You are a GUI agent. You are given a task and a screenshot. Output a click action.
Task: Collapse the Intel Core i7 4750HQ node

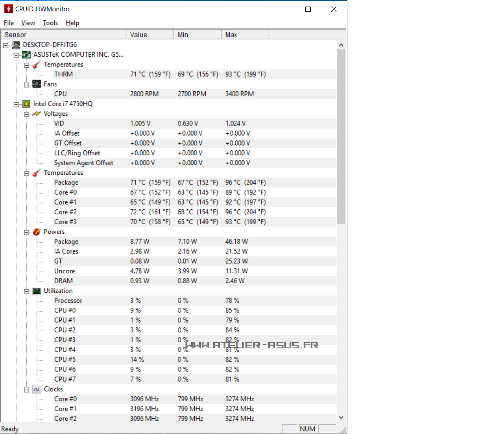pos(16,104)
